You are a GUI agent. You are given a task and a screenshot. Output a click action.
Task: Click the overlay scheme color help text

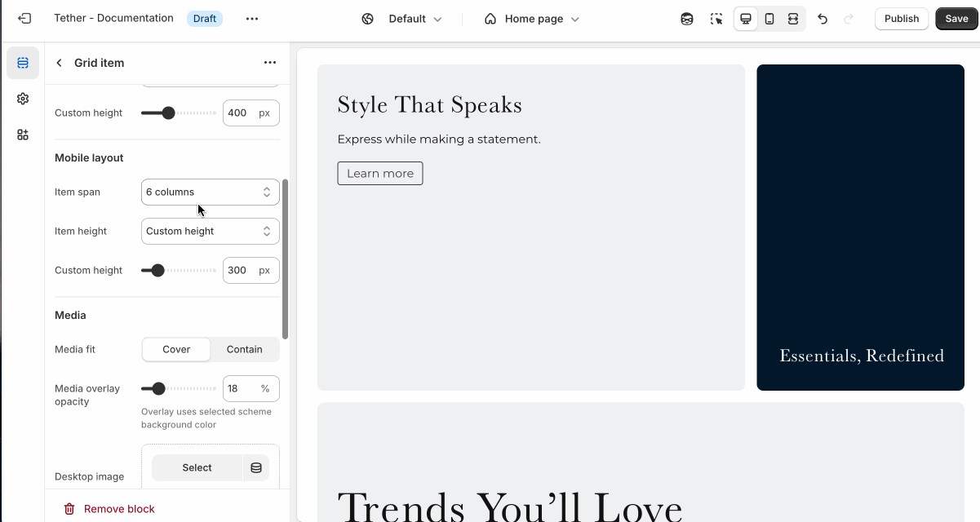pos(206,418)
